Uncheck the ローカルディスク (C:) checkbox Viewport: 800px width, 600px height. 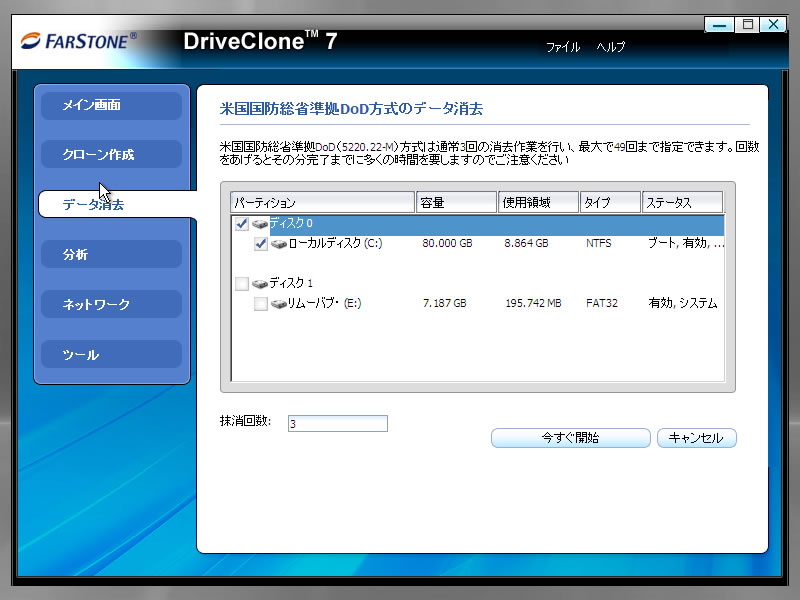(261, 244)
